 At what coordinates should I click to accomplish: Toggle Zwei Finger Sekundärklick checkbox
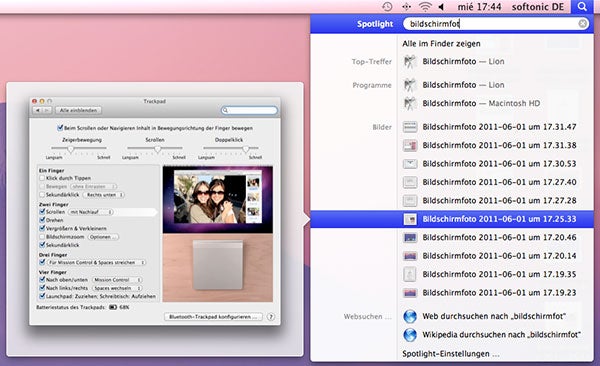(42, 245)
